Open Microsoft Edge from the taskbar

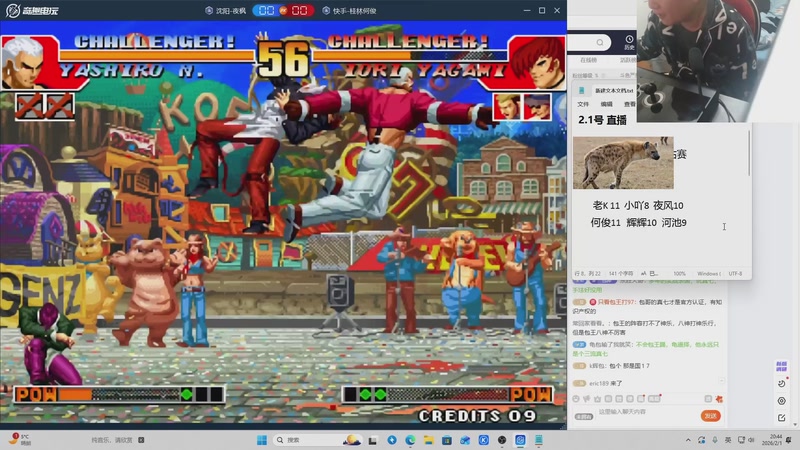[410, 440]
